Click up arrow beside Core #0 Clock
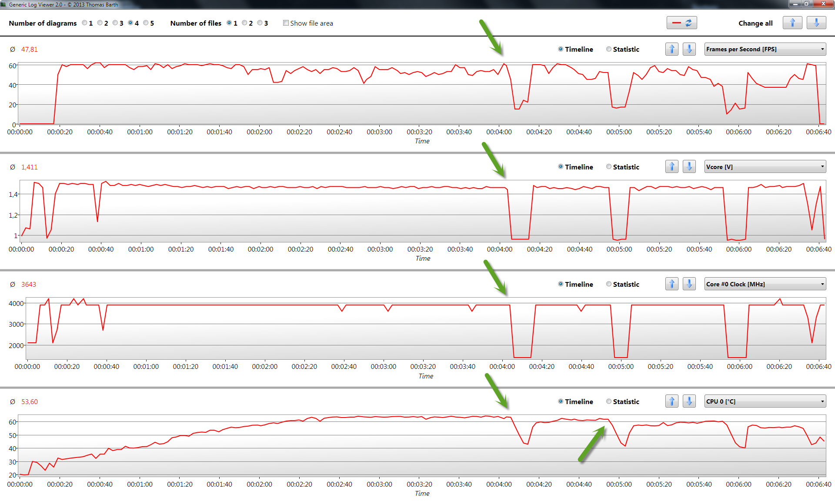This screenshot has height=504, width=835. click(x=671, y=284)
